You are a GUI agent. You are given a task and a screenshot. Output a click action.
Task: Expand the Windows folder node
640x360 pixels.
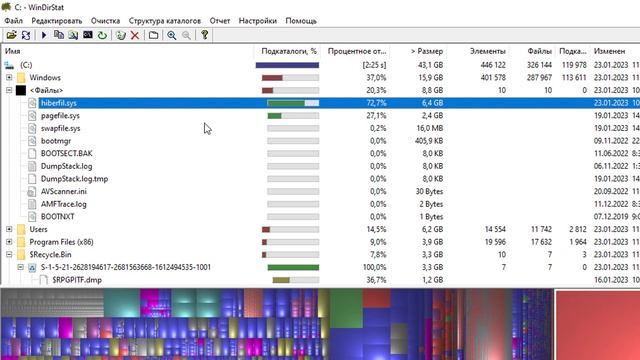coord(9,78)
